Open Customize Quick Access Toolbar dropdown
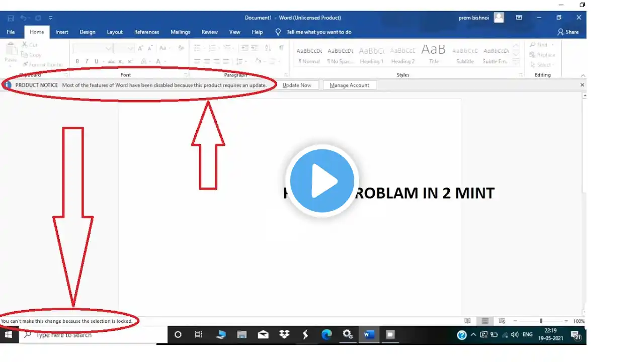 click(51, 18)
